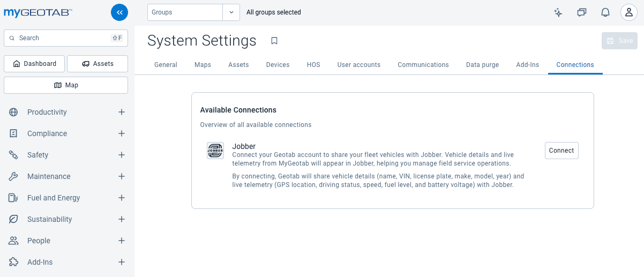Bookmark the System Settings page

tap(274, 41)
